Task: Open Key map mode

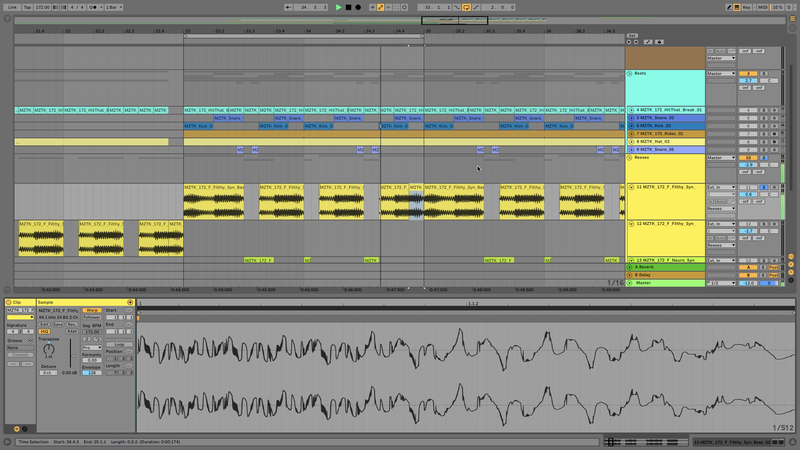Action: (x=747, y=7)
